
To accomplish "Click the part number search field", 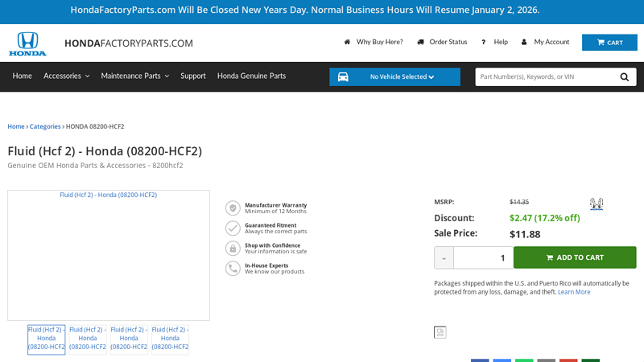I will (543, 77).
